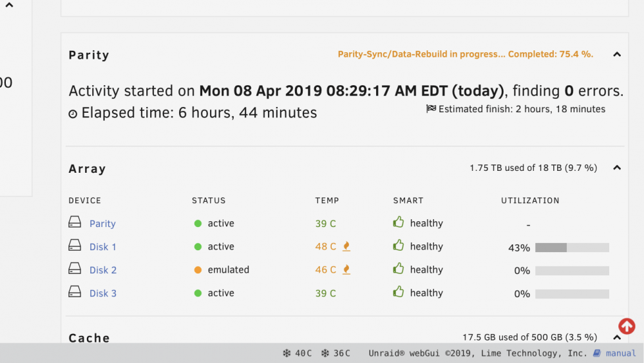Collapse the Parity section chevron
The image size is (644, 363).
coord(617,54)
